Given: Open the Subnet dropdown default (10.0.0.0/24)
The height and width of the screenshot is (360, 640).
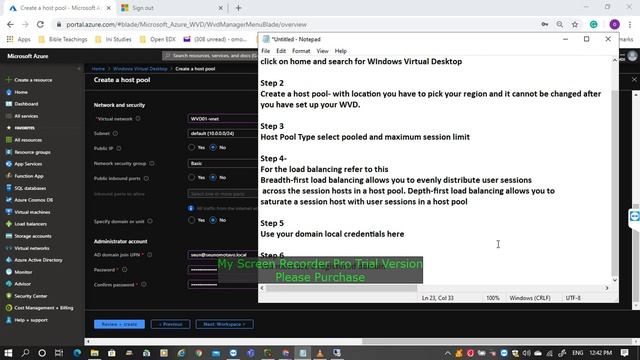Looking at the screenshot, I should 223,133.
